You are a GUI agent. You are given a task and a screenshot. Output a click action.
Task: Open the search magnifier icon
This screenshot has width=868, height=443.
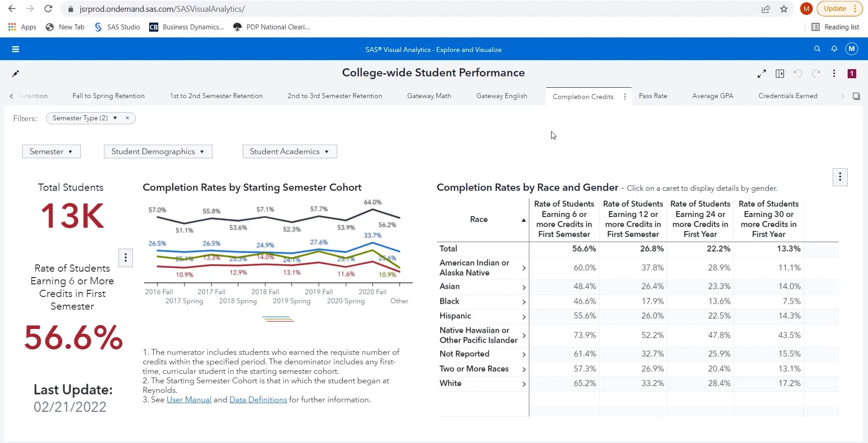(817, 49)
